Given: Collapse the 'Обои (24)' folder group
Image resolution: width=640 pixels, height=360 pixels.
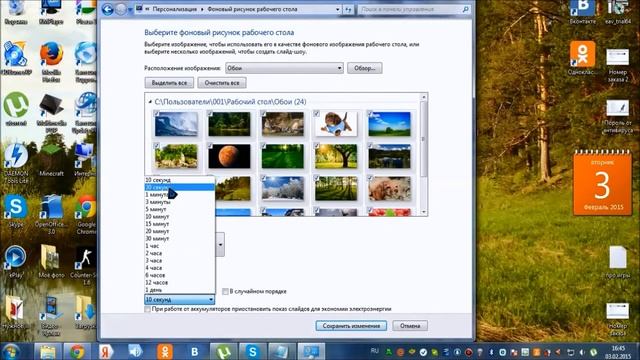Looking at the screenshot, I should click(x=150, y=102).
